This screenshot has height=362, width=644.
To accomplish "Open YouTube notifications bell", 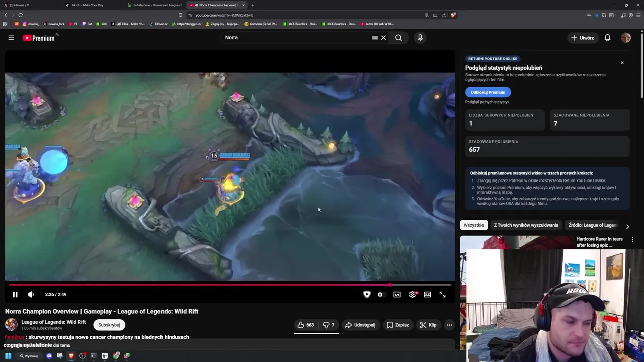I will pyautogui.click(x=607, y=38).
